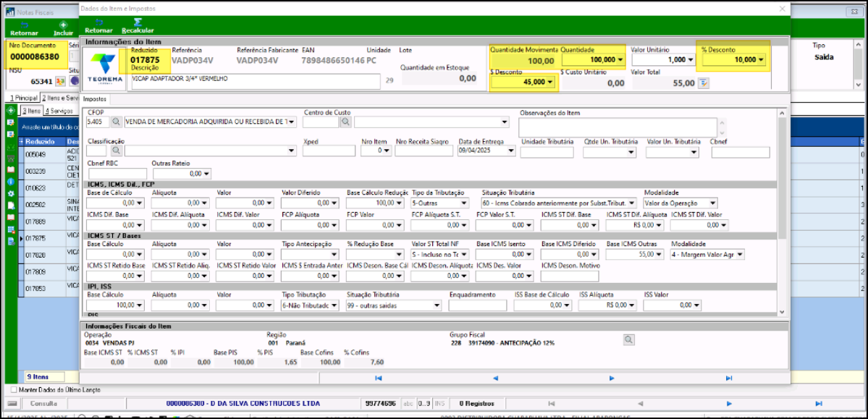Open the IPI Situação Tributária dropdown
Screen dimensions: 868x419
[x=437, y=305]
